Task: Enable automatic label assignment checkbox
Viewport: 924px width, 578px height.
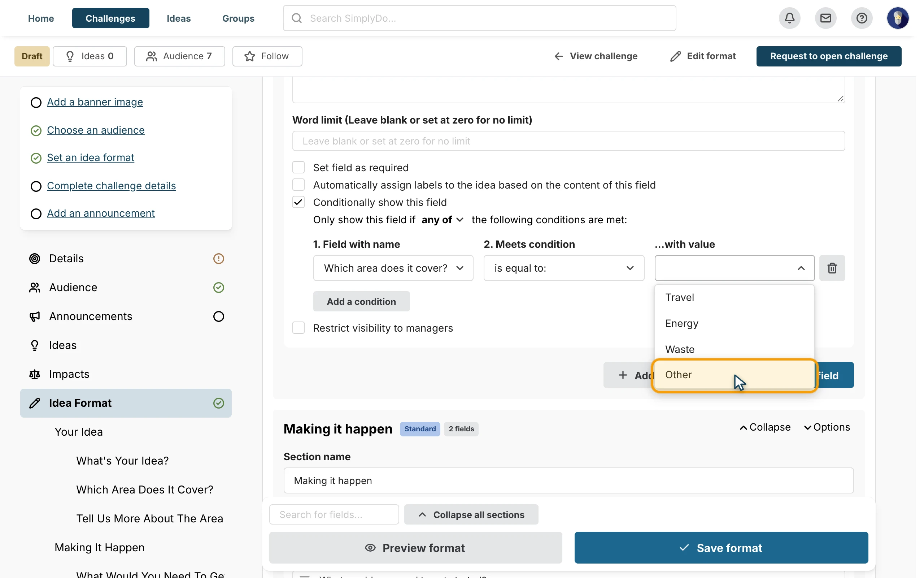Action: coord(298,185)
